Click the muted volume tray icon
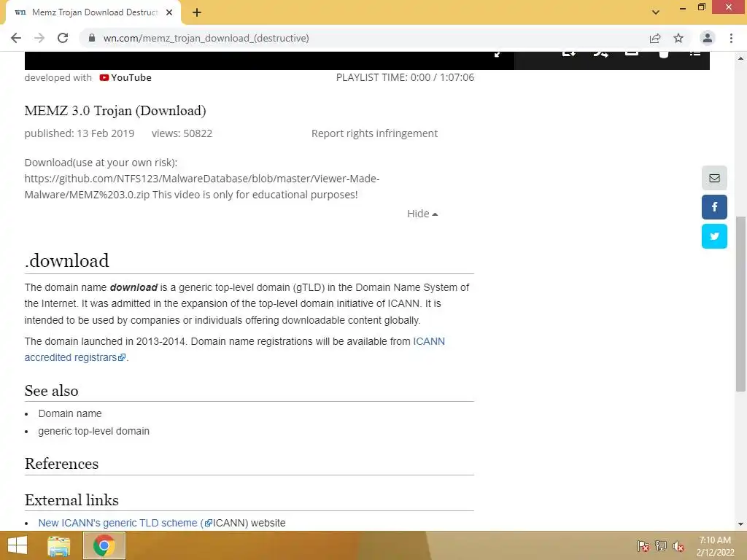This screenshot has width=747, height=560. 678,546
